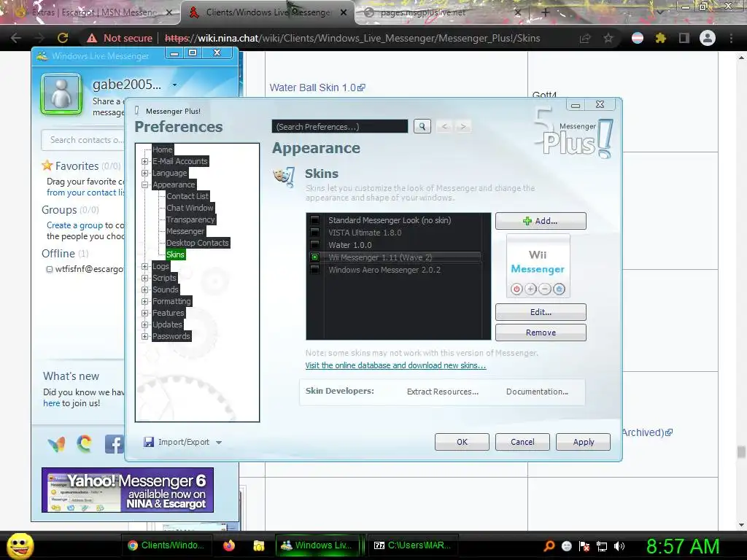Select Contact List under Appearance
747x560 pixels.
pos(187,196)
